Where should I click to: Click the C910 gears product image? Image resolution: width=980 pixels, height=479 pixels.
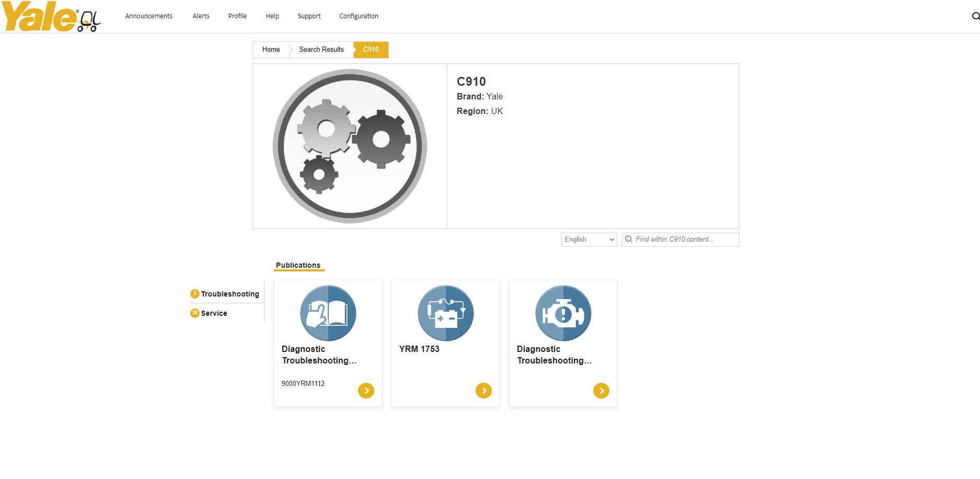click(x=349, y=146)
